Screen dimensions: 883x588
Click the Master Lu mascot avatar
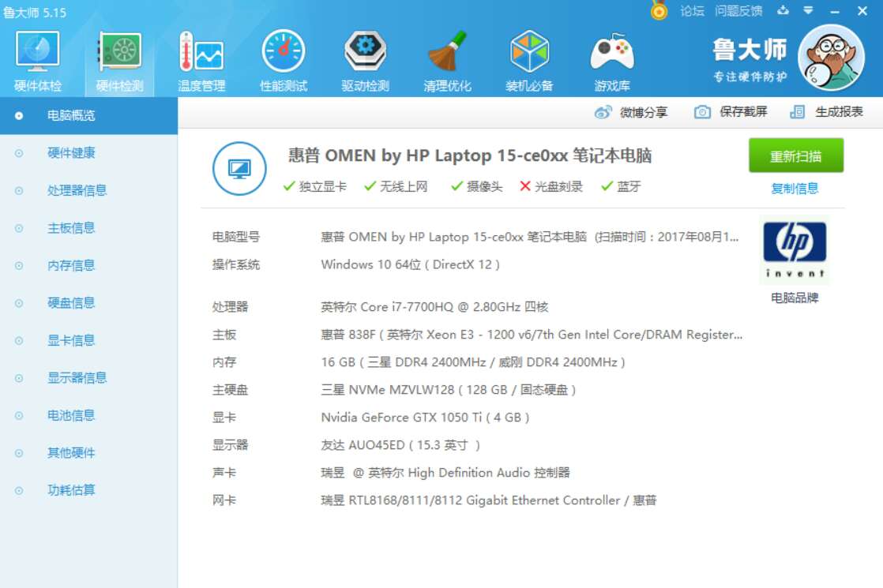click(831, 58)
